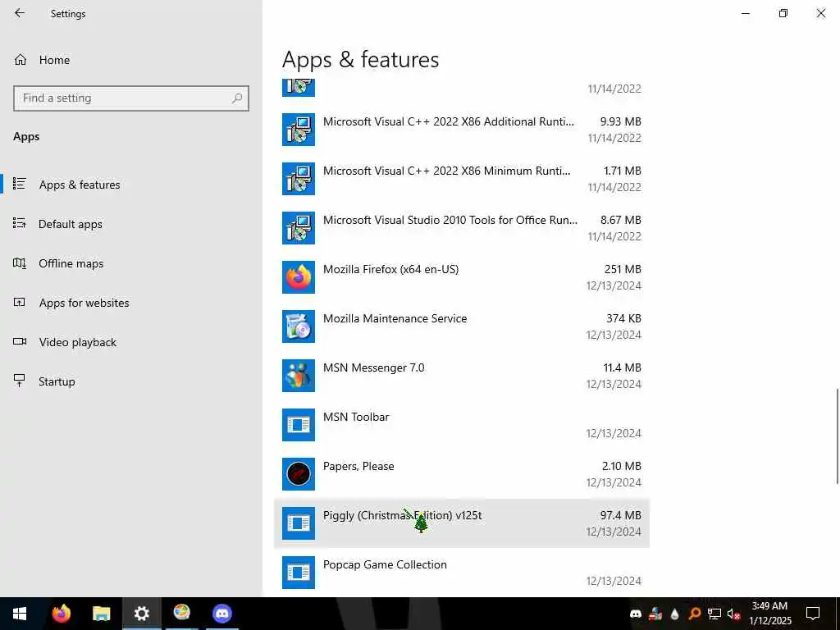The image size is (840, 630).
Task: Open Firefox from the taskbar
Action: (x=61, y=614)
